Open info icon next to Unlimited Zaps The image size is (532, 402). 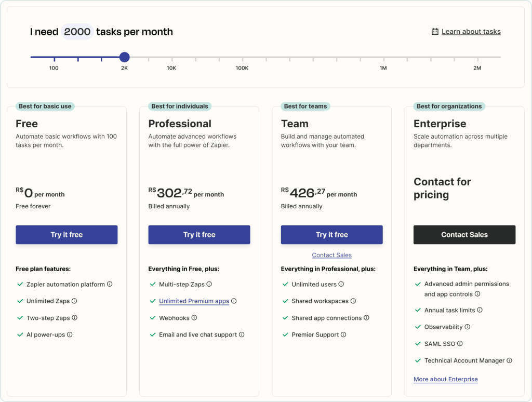pos(74,301)
